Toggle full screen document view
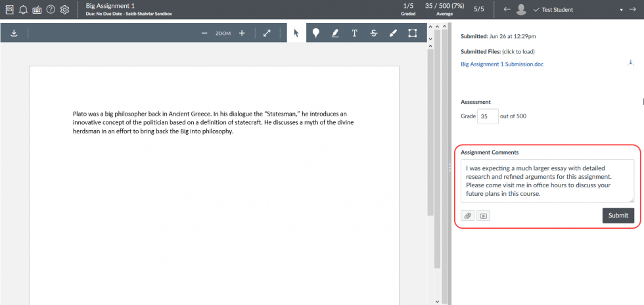 pos(267,34)
